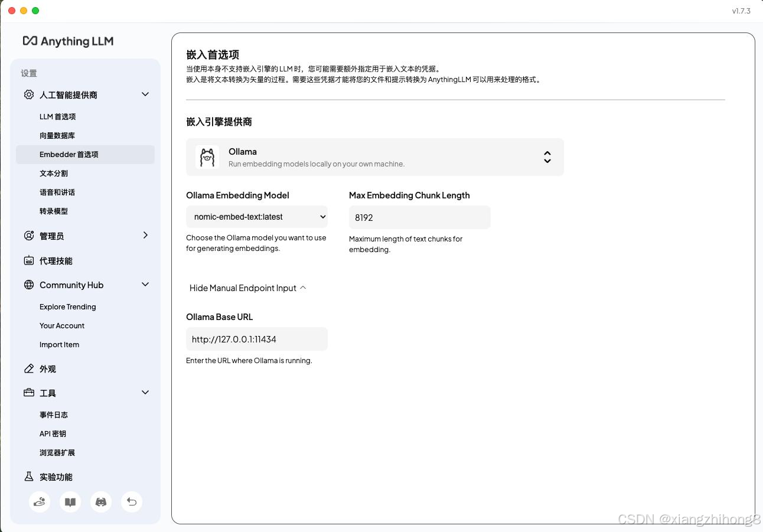Click the Ollama Base URL field
This screenshot has width=763, height=532.
click(x=257, y=339)
